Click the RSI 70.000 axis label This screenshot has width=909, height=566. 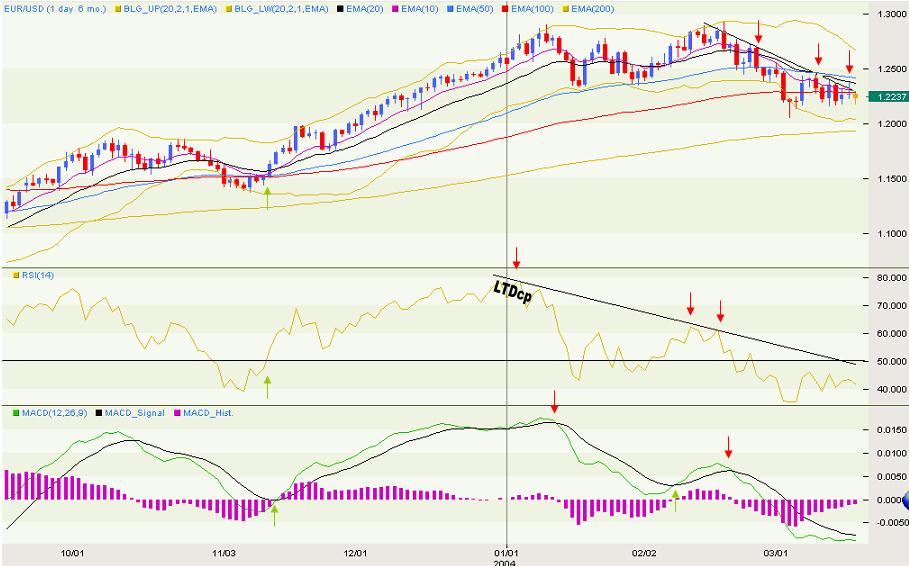pos(893,306)
